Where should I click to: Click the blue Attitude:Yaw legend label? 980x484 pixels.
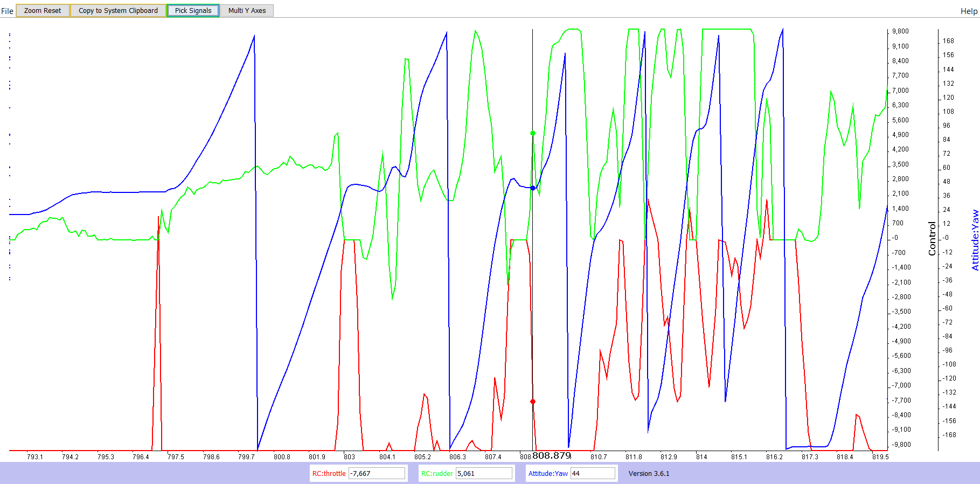coord(548,473)
